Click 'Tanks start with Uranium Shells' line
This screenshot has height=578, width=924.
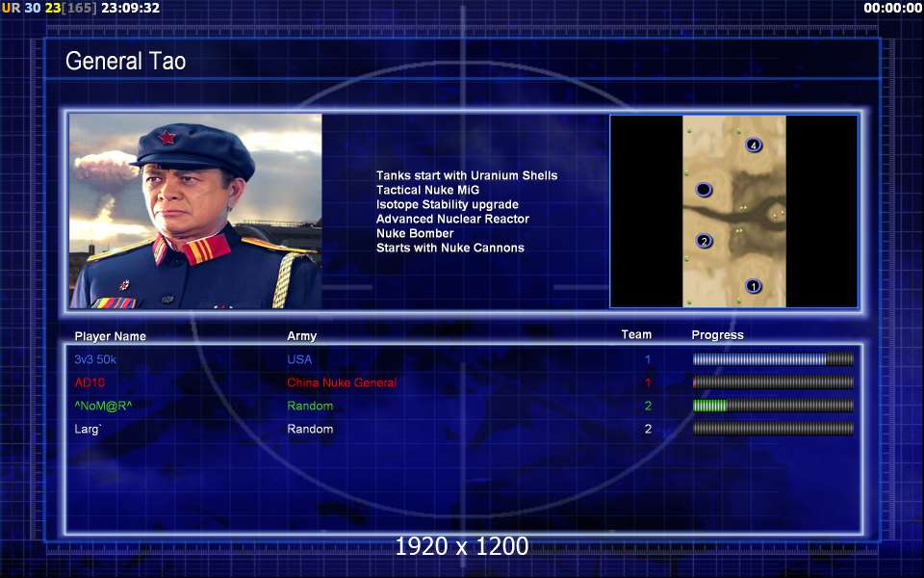point(467,175)
